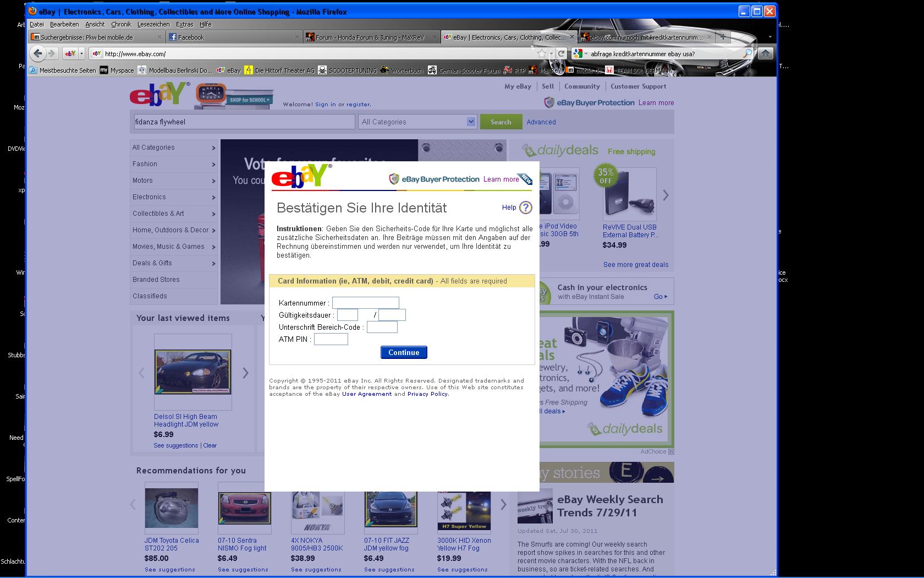Click the eBay bookmark in the bookmarks toolbar

coord(232,70)
